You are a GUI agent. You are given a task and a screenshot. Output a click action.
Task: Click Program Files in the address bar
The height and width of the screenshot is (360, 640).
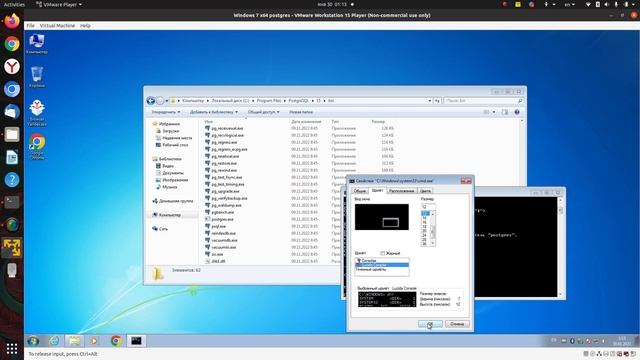point(269,100)
